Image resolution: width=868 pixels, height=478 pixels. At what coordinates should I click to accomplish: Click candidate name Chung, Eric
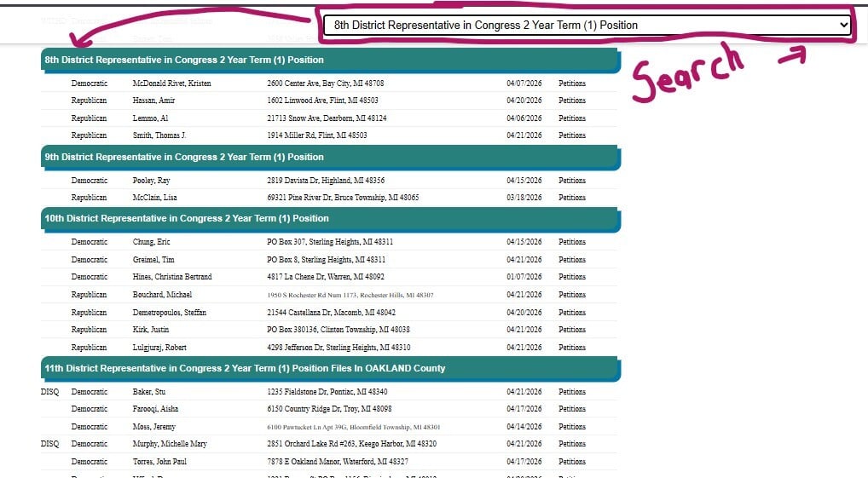coord(151,242)
